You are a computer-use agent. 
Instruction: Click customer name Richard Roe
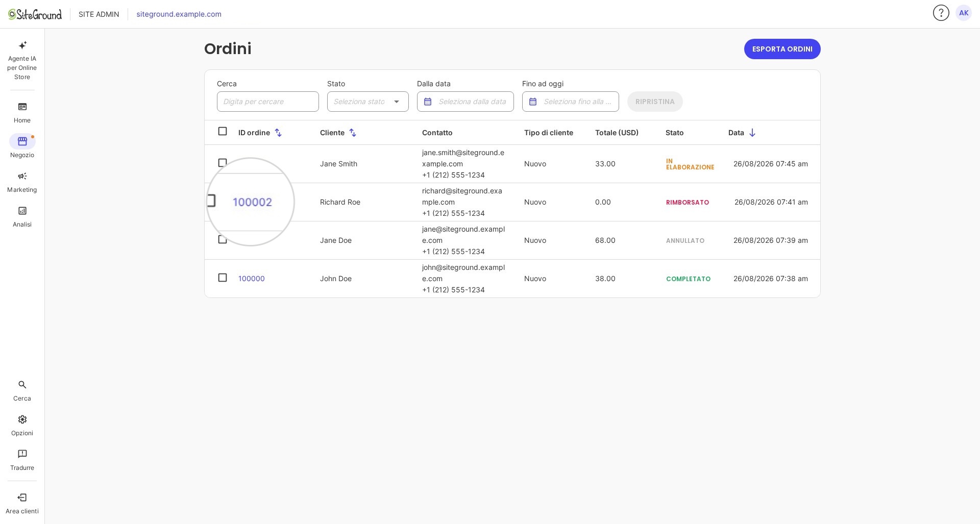[x=340, y=202]
